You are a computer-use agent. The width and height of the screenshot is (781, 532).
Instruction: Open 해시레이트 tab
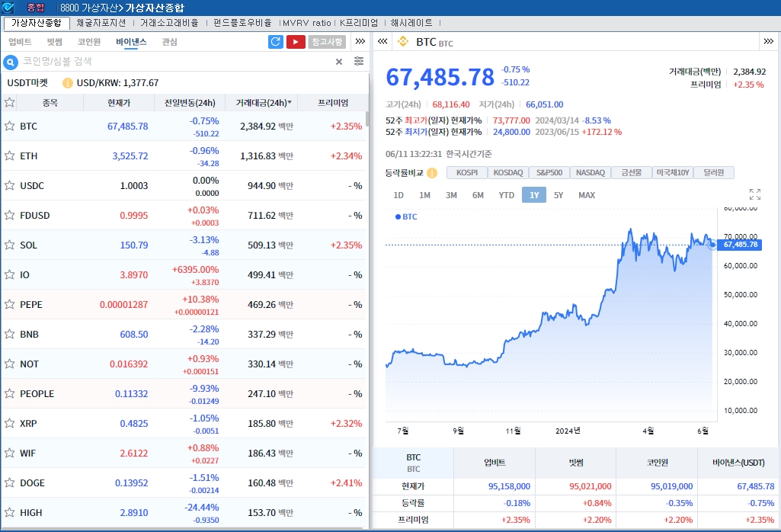[x=411, y=23]
